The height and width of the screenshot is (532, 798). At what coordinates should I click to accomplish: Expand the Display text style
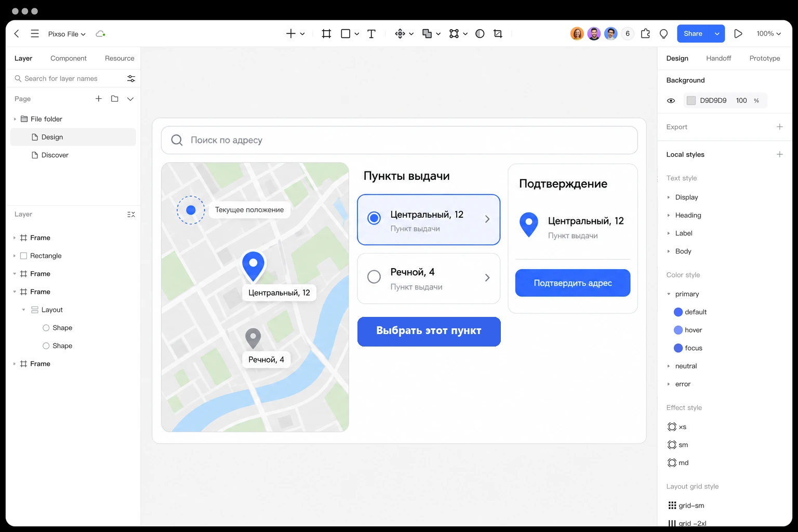click(x=669, y=197)
